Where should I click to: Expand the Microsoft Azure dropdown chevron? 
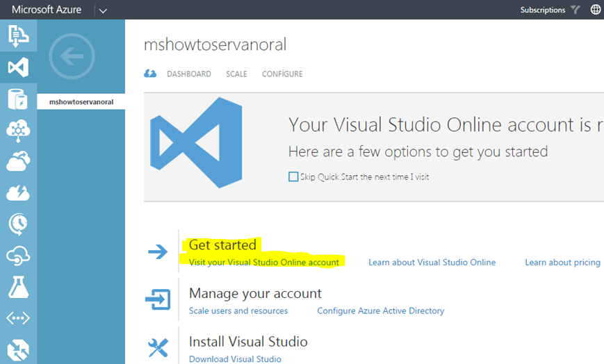pos(103,10)
